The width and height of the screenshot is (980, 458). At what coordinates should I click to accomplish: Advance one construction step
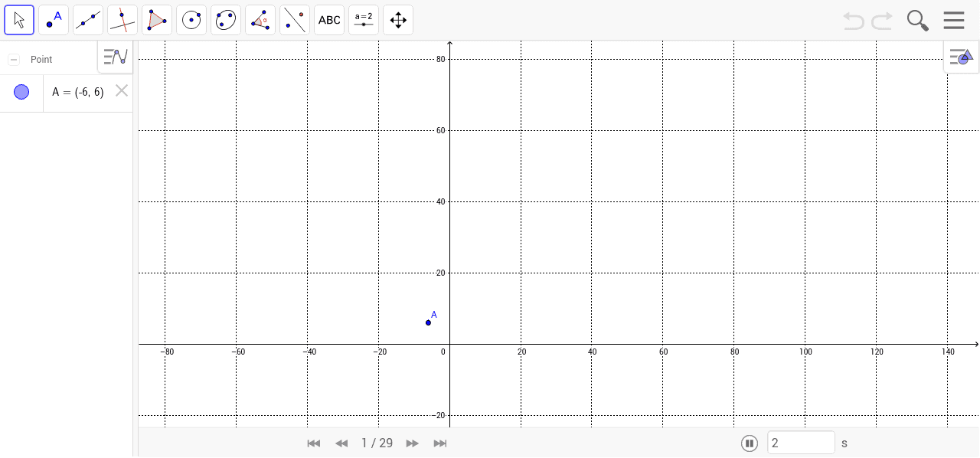[412, 443]
